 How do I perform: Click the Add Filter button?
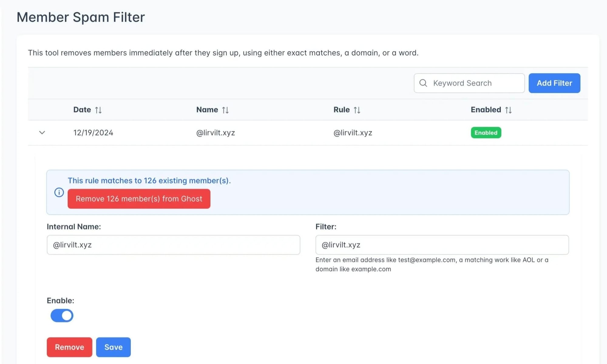pyautogui.click(x=554, y=83)
